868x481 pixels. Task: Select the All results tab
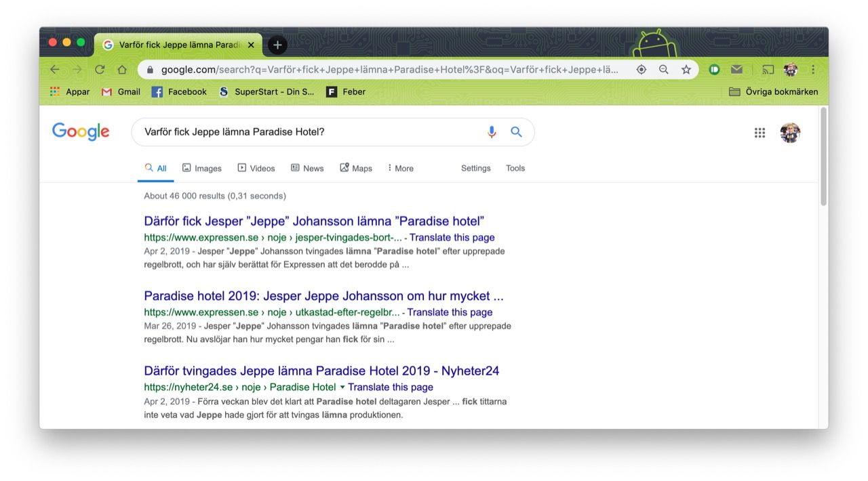click(155, 168)
